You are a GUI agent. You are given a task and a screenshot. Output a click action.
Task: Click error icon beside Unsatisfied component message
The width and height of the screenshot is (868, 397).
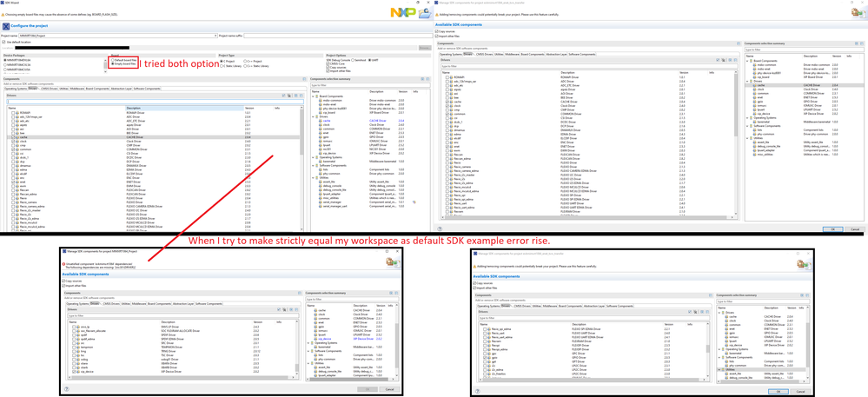coord(63,264)
